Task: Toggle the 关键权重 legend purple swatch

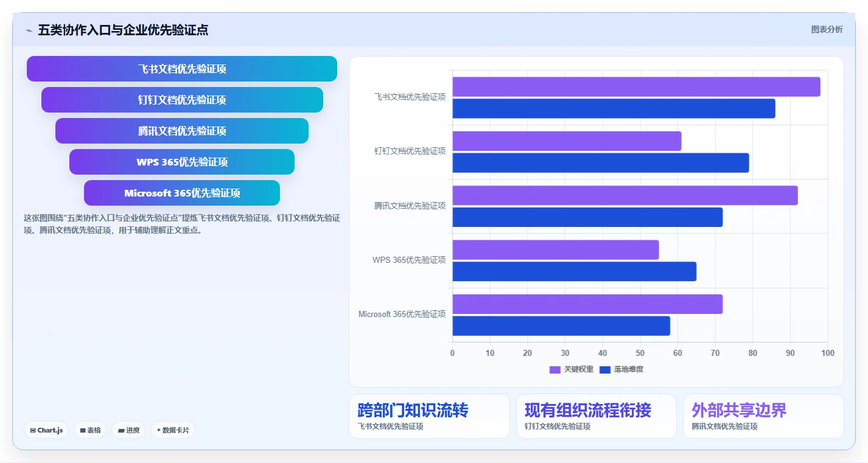Action: 555,369
